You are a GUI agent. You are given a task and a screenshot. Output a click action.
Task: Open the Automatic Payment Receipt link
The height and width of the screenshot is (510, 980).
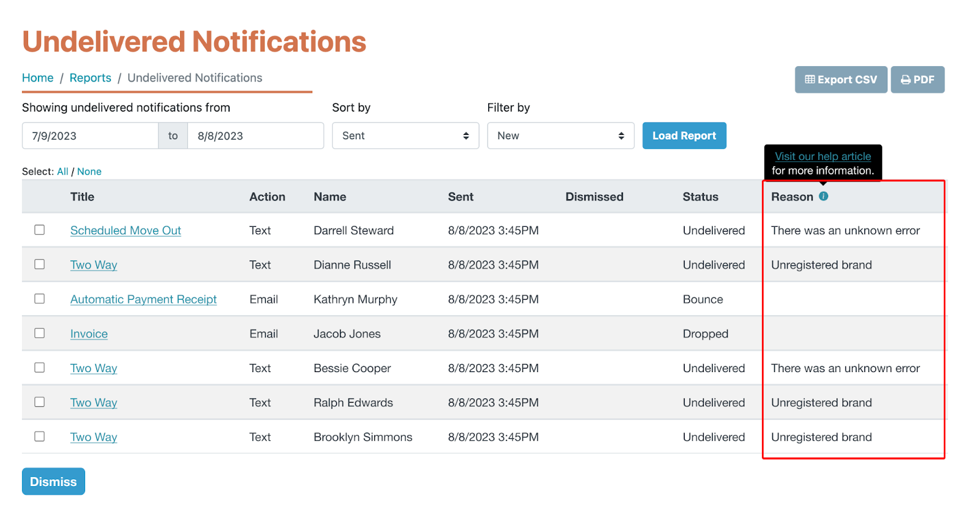(x=143, y=299)
